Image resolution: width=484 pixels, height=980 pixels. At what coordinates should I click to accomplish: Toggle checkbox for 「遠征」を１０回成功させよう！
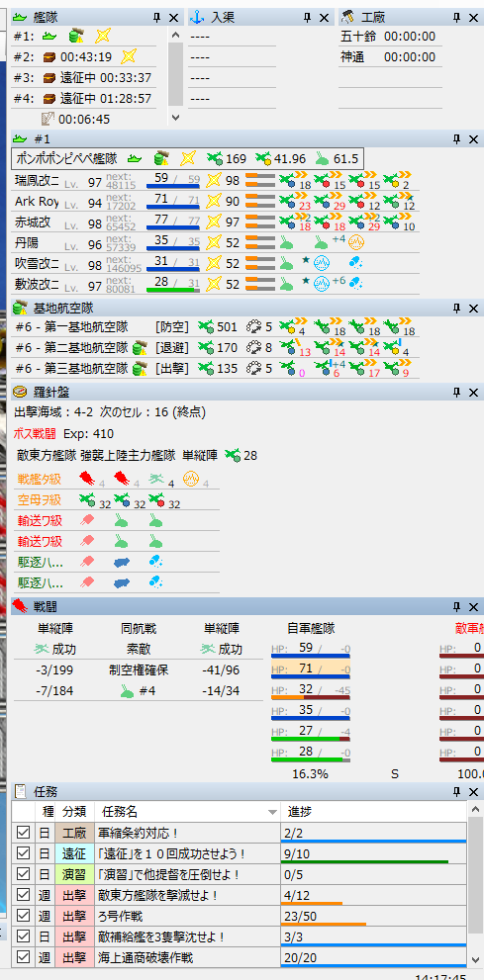pos(23,853)
